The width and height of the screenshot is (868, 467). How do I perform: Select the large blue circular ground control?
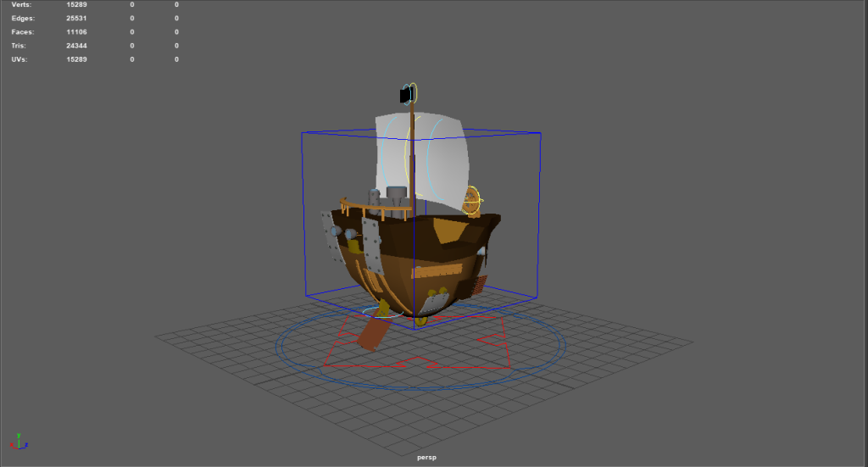[420, 345]
